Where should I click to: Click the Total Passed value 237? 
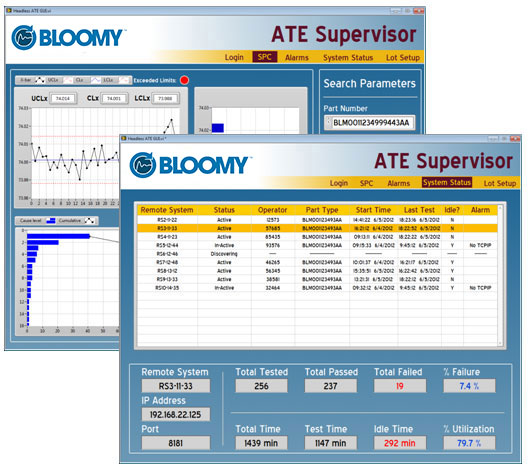point(330,386)
